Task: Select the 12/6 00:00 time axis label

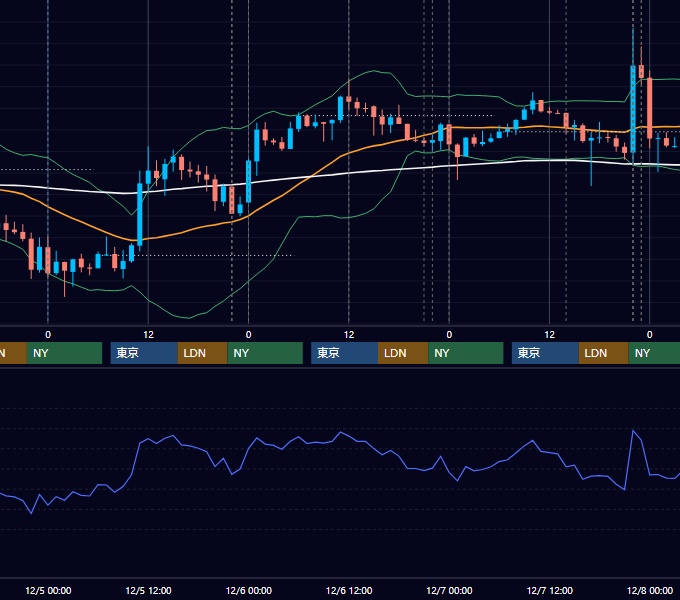Action: pyautogui.click(x=248, y=590)
